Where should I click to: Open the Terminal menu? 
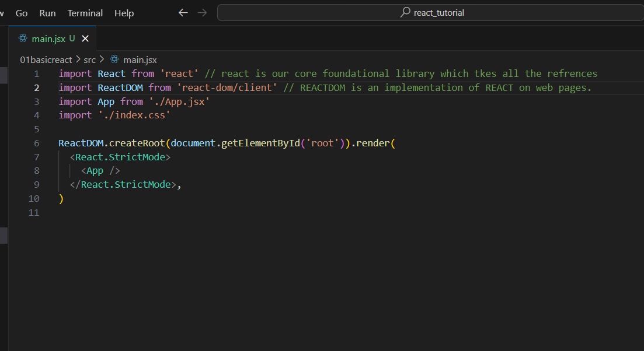(85, 13)
